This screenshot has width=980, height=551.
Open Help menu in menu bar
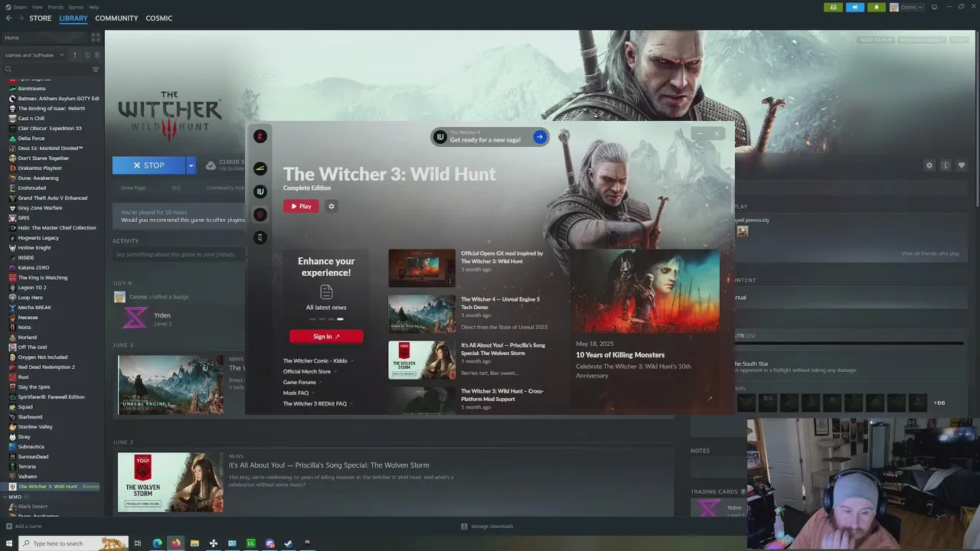(x=93, y=7)
